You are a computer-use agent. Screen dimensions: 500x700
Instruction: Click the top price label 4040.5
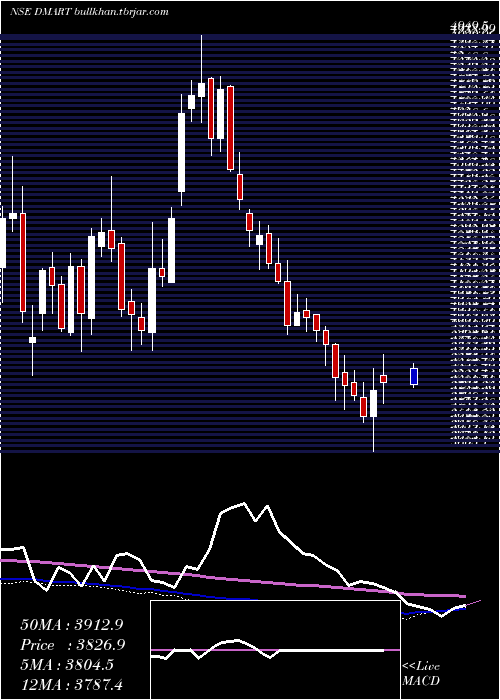coord(472,28)
